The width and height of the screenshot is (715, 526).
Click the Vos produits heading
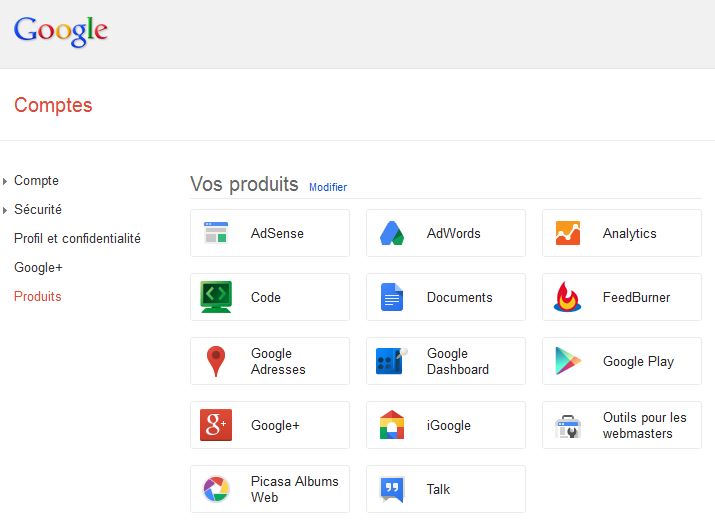244,184
